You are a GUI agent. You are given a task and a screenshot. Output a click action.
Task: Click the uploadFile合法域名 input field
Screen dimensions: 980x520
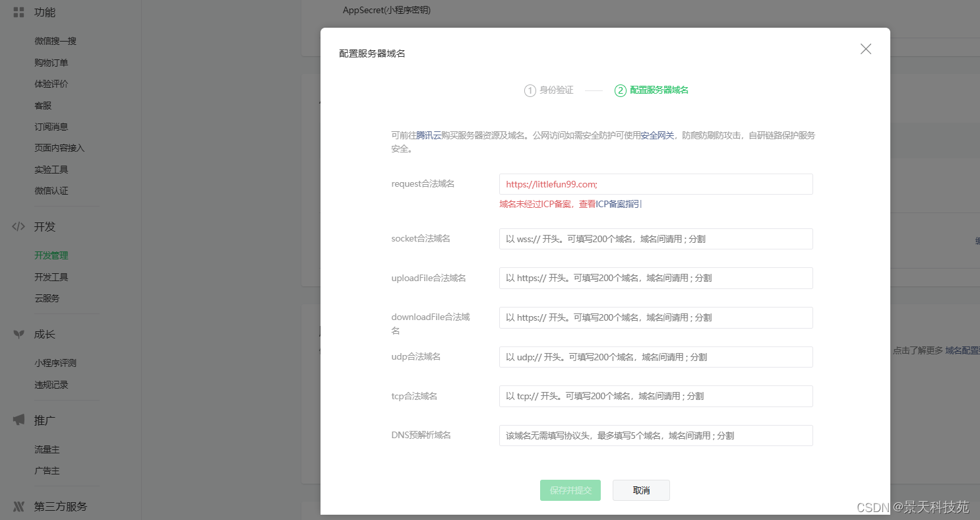point(656,278)
